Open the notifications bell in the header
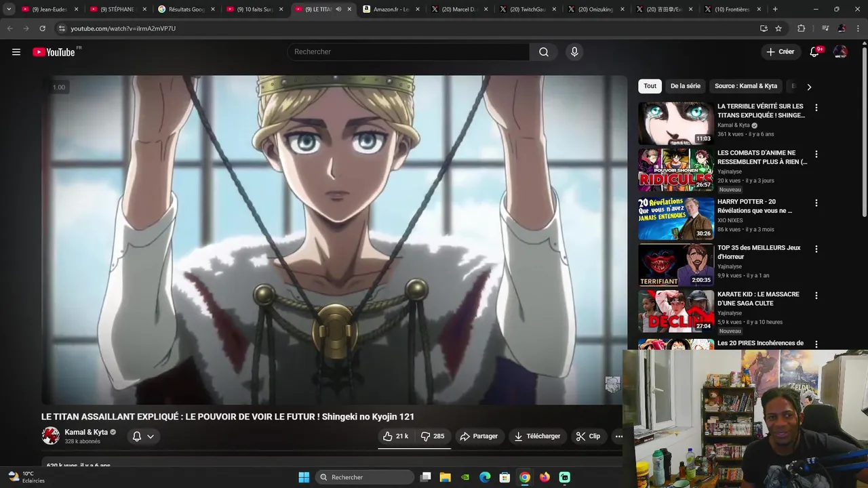Image resolution: width=868 pixels, height=488 pixels. pyautogui.click(x=814, y=52)
